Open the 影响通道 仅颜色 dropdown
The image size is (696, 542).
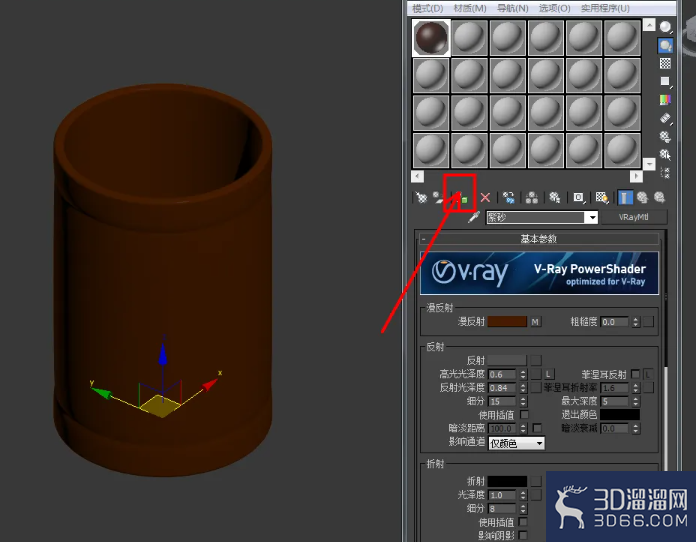tap(516, 443)
